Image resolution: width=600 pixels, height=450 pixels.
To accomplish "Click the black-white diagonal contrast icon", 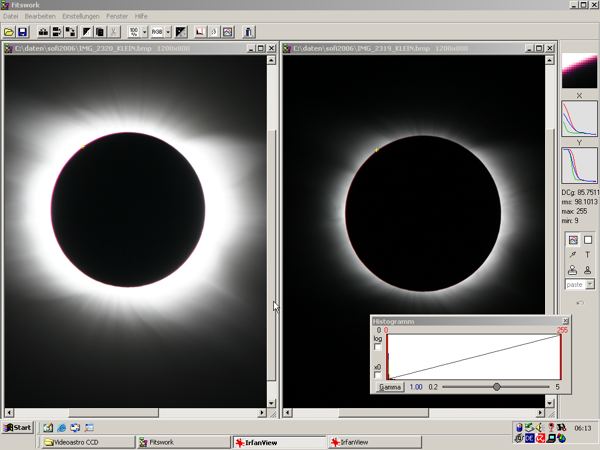I will click(87, 32).
